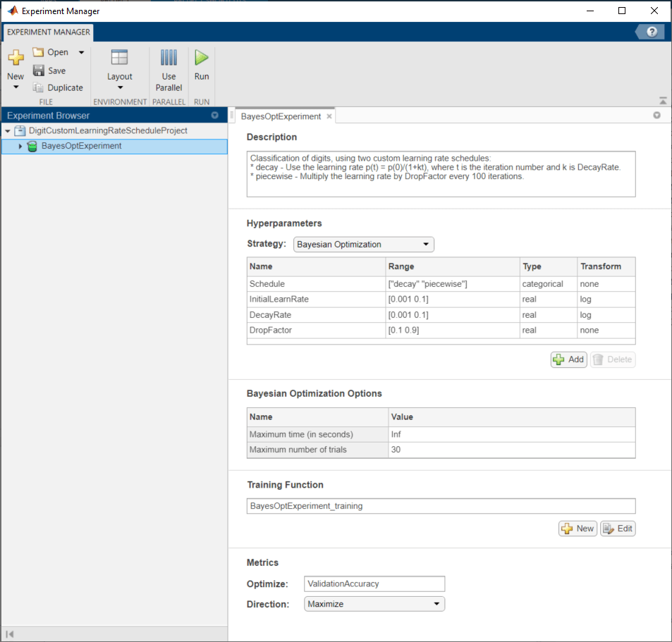Minimize the Experiment Manager window

click(590, 11)
